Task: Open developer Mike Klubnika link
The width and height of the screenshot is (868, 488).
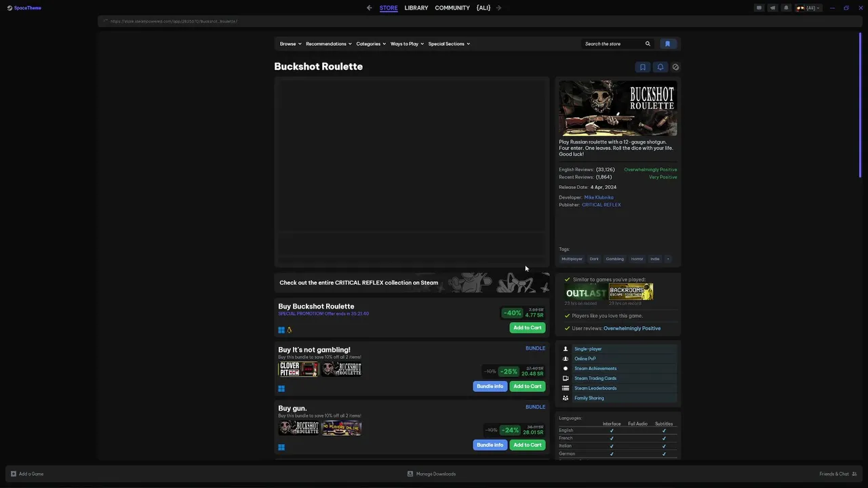Action: [599, 197]
